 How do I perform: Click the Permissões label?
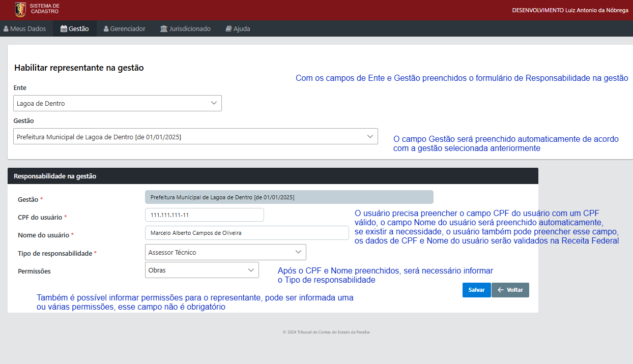point(34,271)
